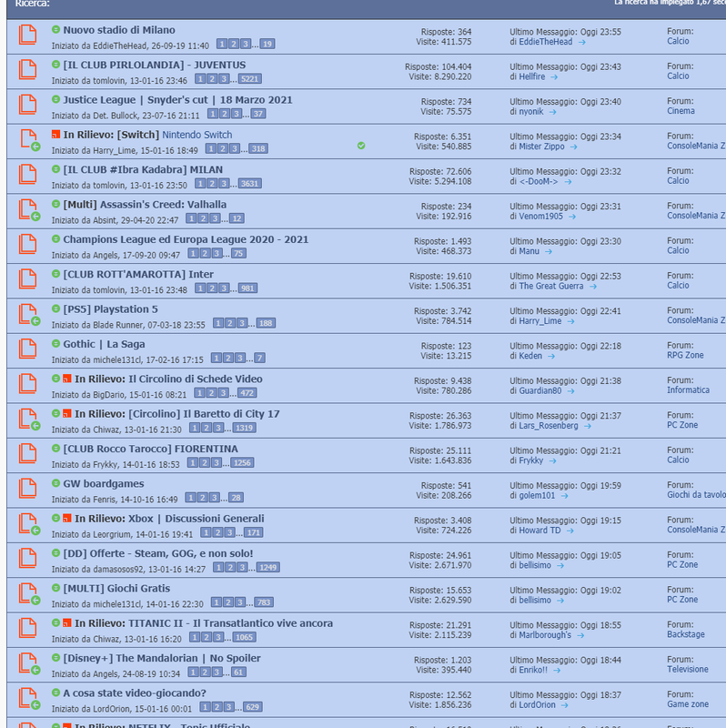Jump to page 981 of Inter thread

point(247,288)
